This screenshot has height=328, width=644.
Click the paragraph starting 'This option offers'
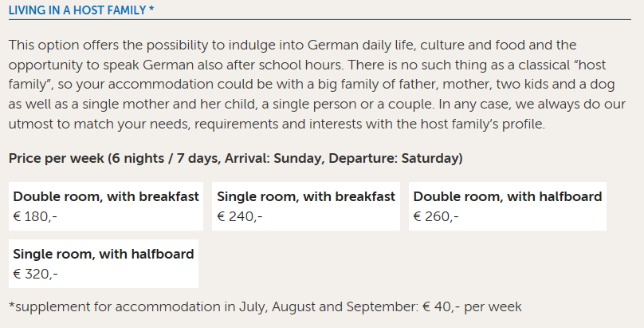tap(317, 85)
